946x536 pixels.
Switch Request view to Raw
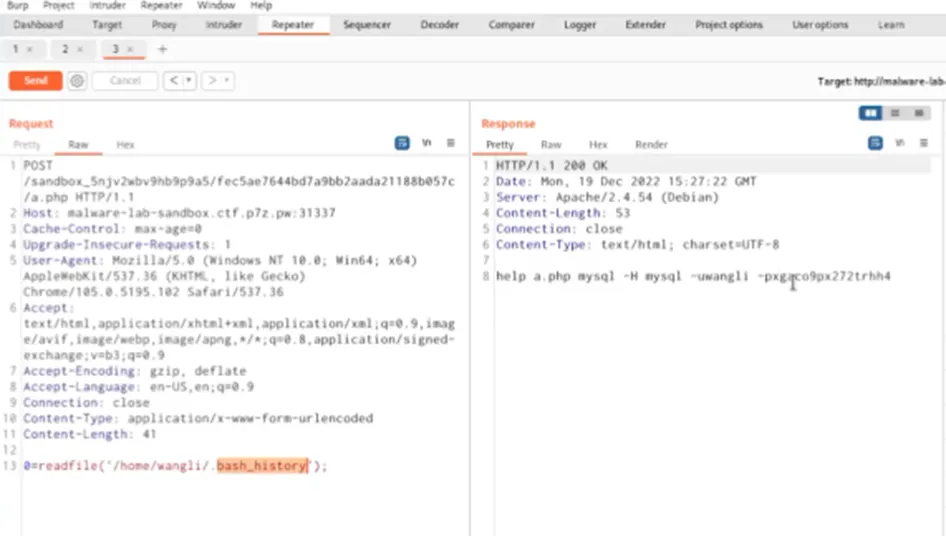click(78, 145)
